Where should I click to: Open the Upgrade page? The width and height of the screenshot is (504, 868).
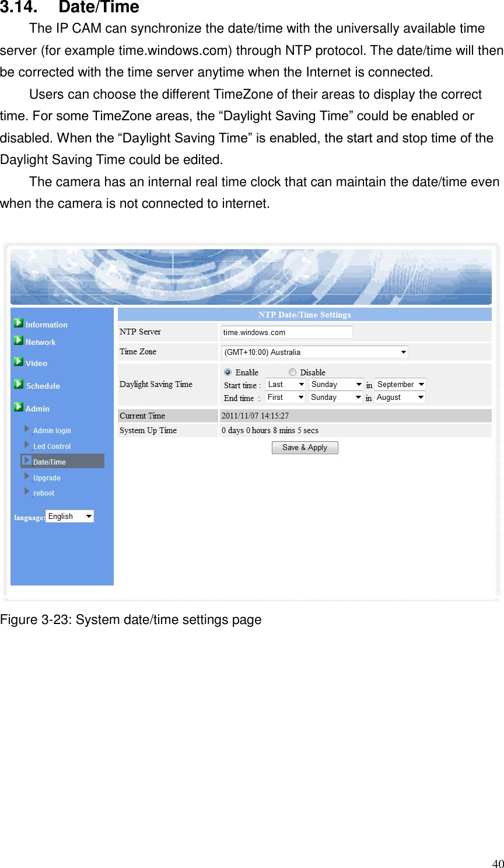[47, 478]
